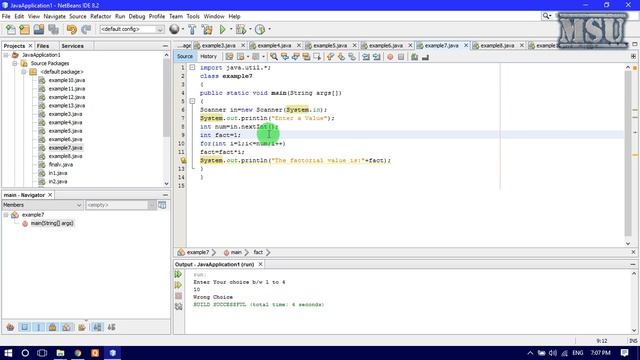Viewport: 640px width, 360px height.
Task: Click the Undo arrow icon
Action: pyautogui.click(x=72, y=29)
